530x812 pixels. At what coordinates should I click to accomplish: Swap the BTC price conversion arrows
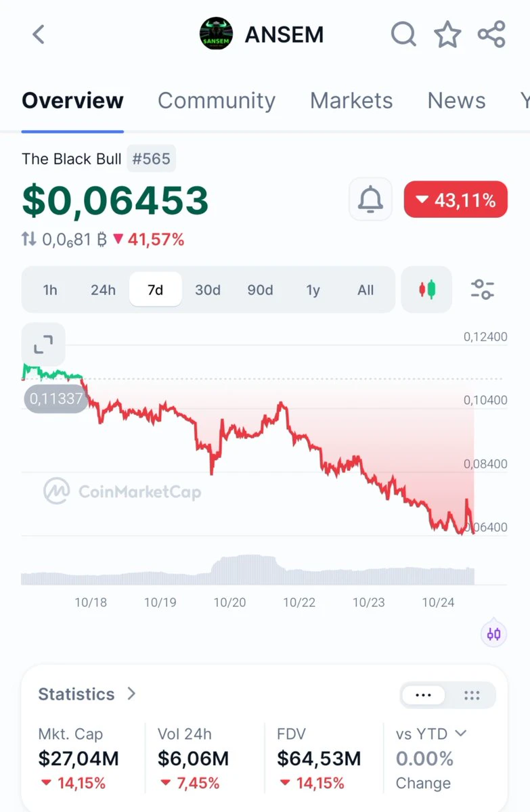tap(29, 239)
